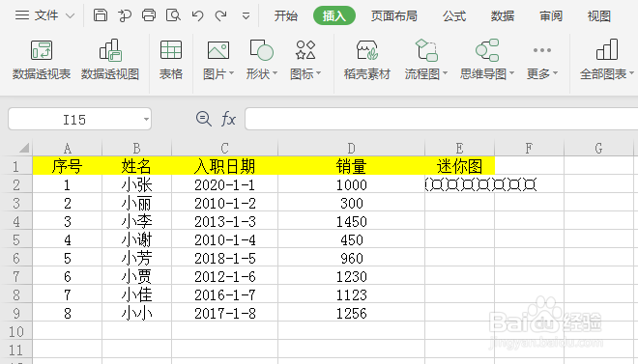Click the cell containing 小谢
Viewport: 638px width, 364px height.
(136, 239)
